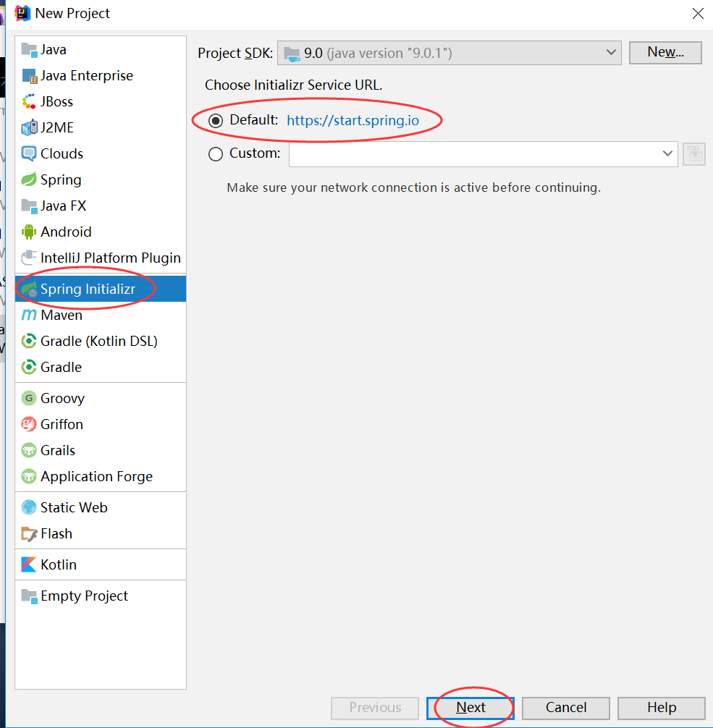Screen dimensions: 713x728
Task: Select Gradle (Kotlin DSL) label
Action: 99,342
